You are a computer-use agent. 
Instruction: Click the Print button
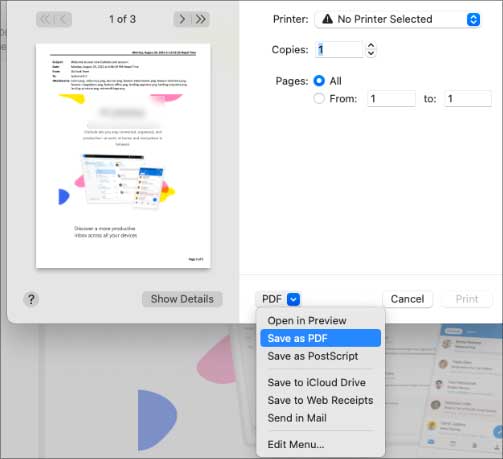pyautogui.click(x=467, y=299)
